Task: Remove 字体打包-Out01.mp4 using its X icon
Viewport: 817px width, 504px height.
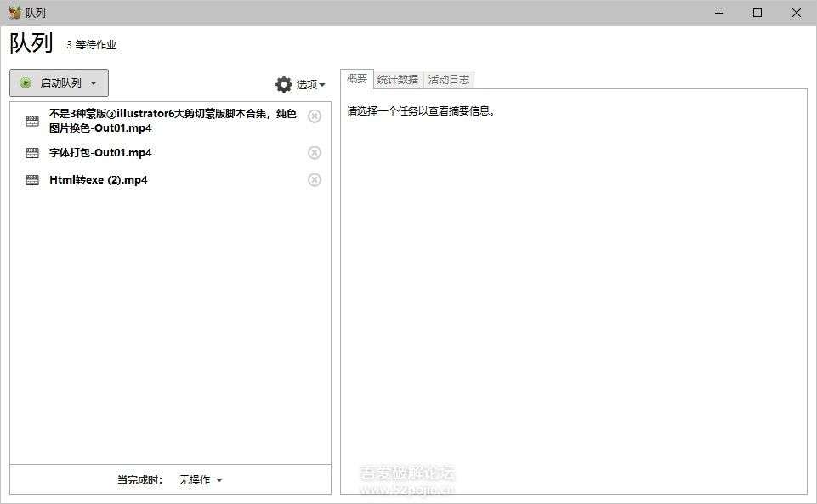Action: [x=315, y=153]
